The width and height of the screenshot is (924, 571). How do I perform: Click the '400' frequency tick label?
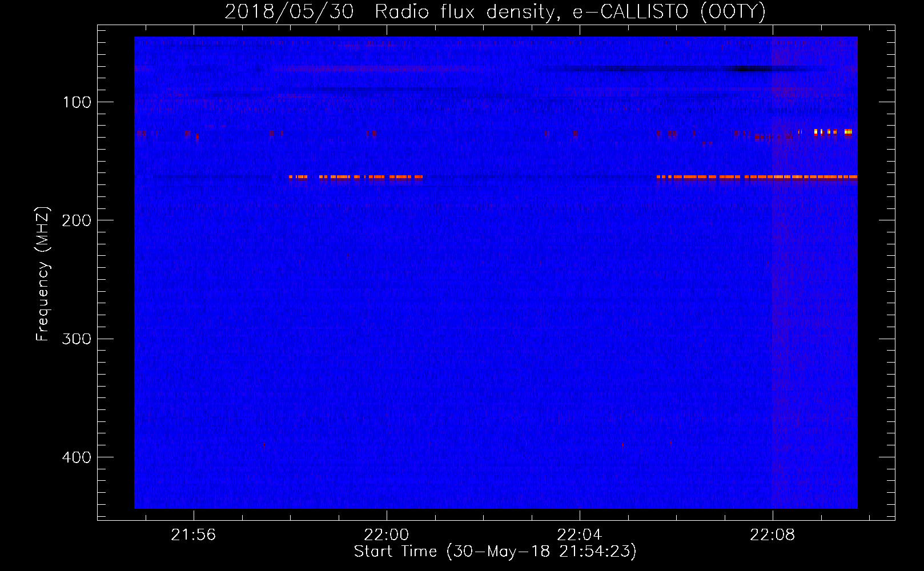tap(77, 457)
